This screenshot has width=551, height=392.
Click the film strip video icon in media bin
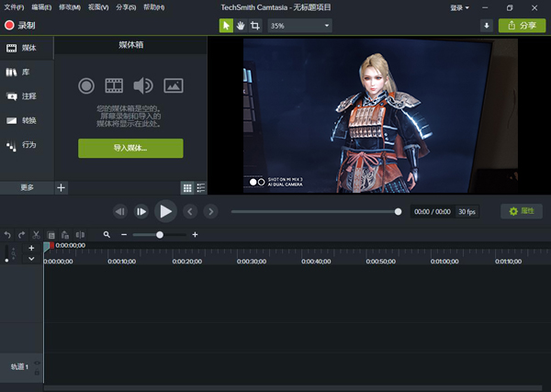point(114,85)
